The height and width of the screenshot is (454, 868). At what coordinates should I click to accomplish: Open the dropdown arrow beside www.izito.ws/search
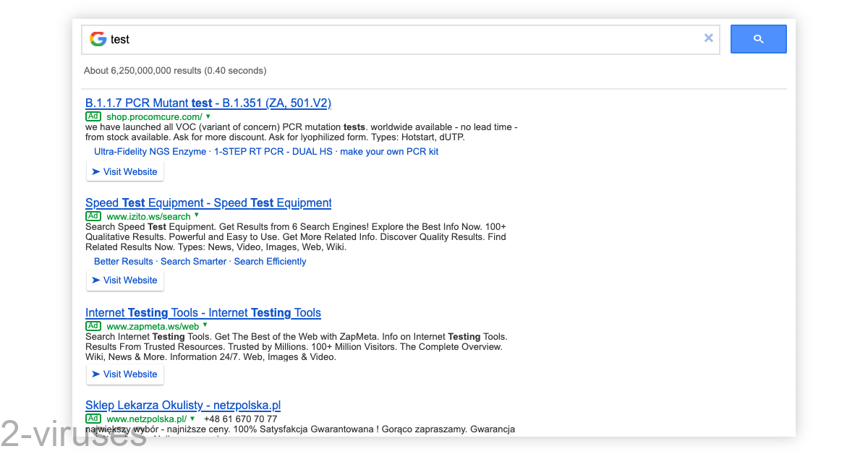[x=197, y=215]
